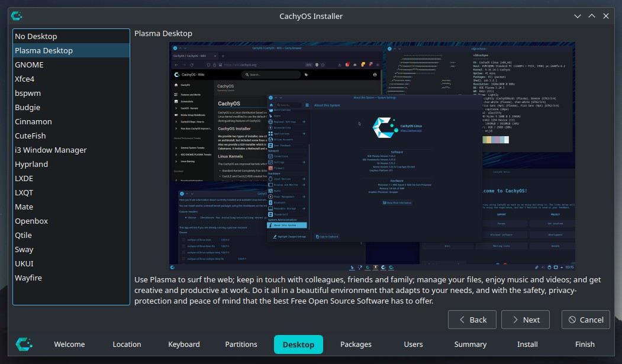Maximize the CachyOS Installer window

coord(591,16)
